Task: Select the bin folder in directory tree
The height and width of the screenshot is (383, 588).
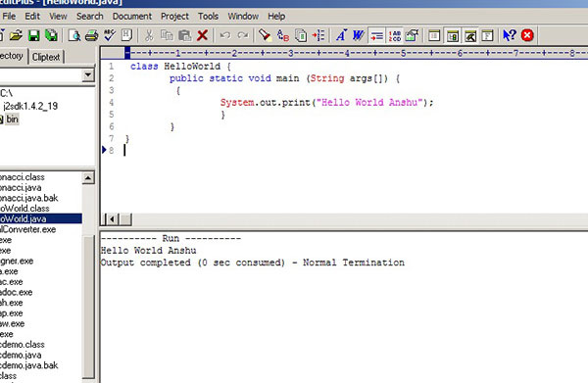Action: tap(12, 120)
